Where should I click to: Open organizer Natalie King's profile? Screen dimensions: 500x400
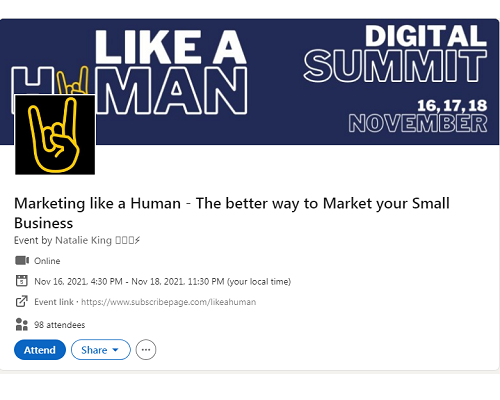pos(83,240)
